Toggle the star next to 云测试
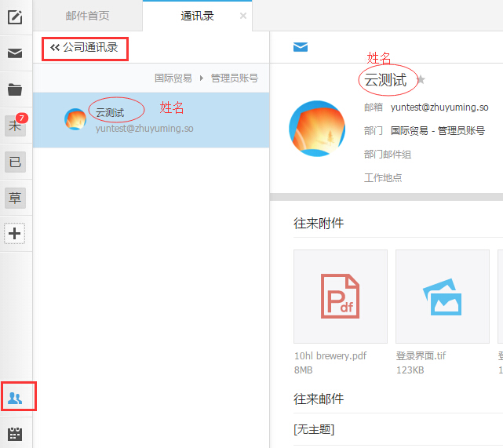 [x=421, y=80]
